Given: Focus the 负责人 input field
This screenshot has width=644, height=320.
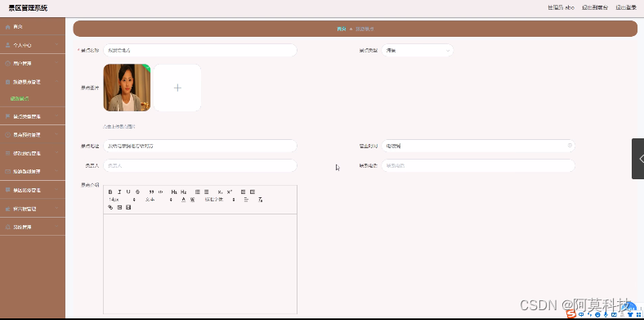Looking at the screenshot, I should pyautogui.click(x=200, y=165).
